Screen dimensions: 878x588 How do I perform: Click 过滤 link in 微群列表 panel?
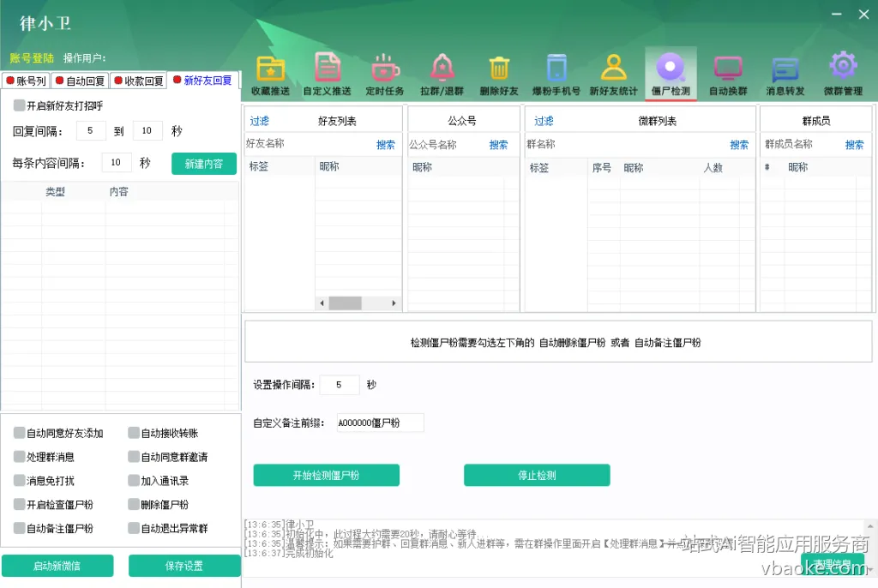[543, 120]
